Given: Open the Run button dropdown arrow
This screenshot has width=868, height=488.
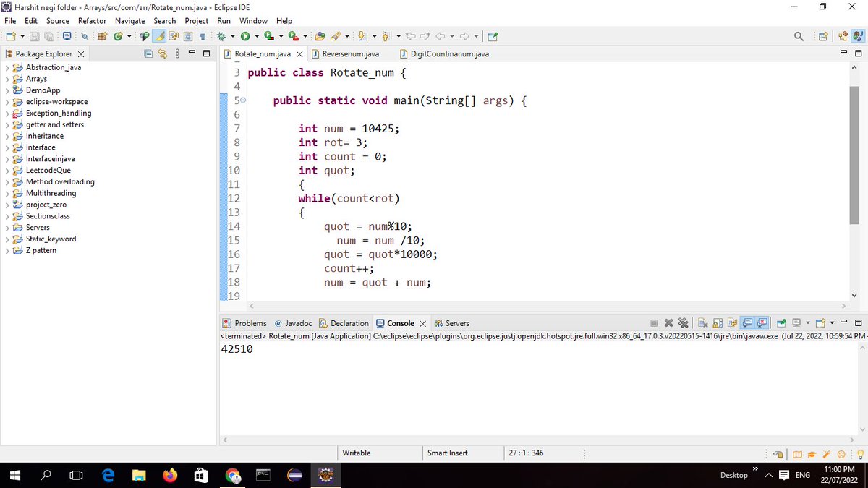Looking at the screenshot, I should click(257, 36).
